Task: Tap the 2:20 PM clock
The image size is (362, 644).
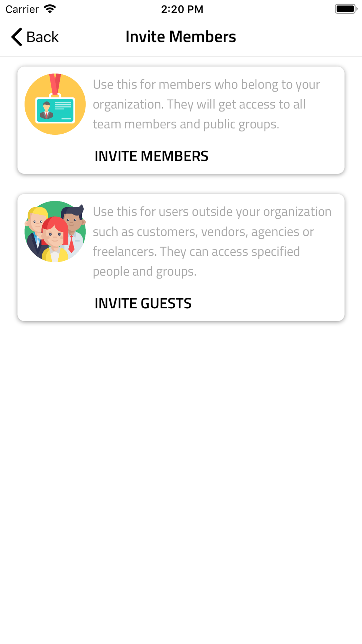Action: [182, 9]
